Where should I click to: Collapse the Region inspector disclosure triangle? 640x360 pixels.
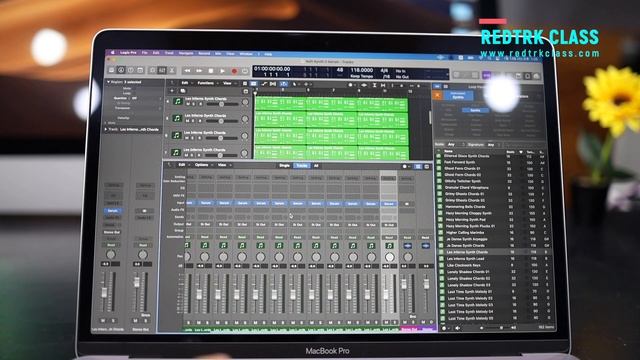click(x=108, y=82)
